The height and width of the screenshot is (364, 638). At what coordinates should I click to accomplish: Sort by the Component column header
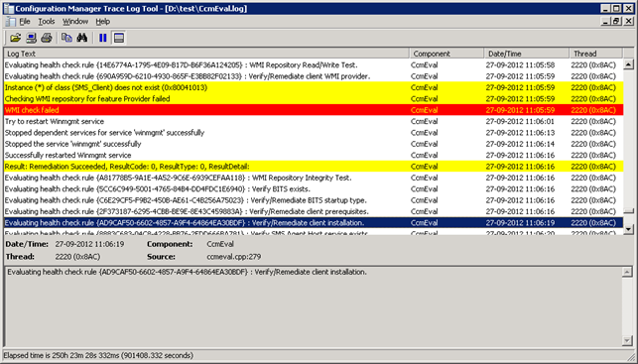(447, 54)
